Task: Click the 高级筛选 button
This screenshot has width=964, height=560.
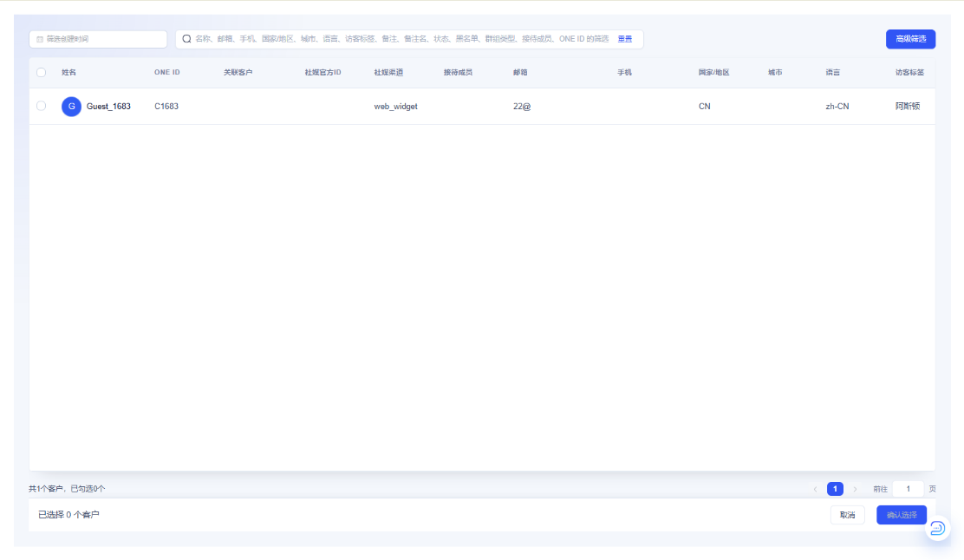Action: point(910,39)
